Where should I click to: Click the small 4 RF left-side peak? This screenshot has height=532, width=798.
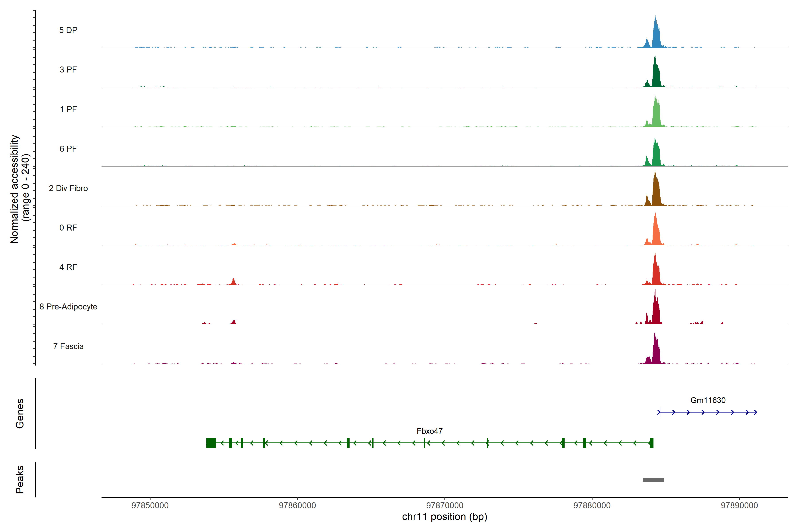click(233, 282)
